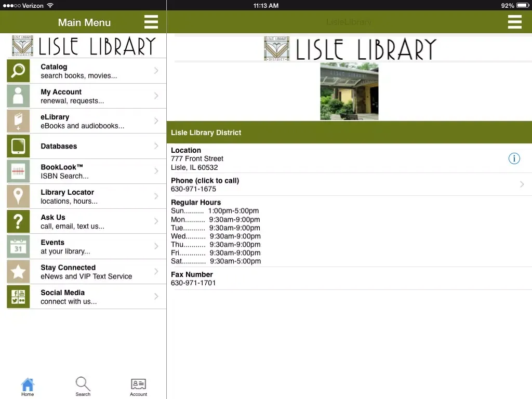Open the Main Menu hamburger icon
This screenshot has width=532, height=399.
(x=151, y=22)
